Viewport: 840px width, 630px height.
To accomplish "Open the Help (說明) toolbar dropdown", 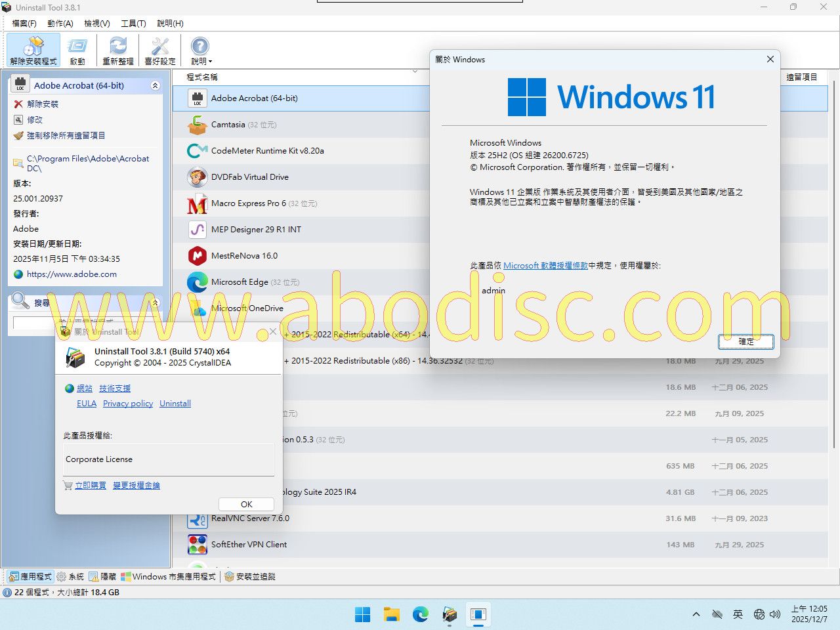I will pyautogui.click(x=200, y=50).
